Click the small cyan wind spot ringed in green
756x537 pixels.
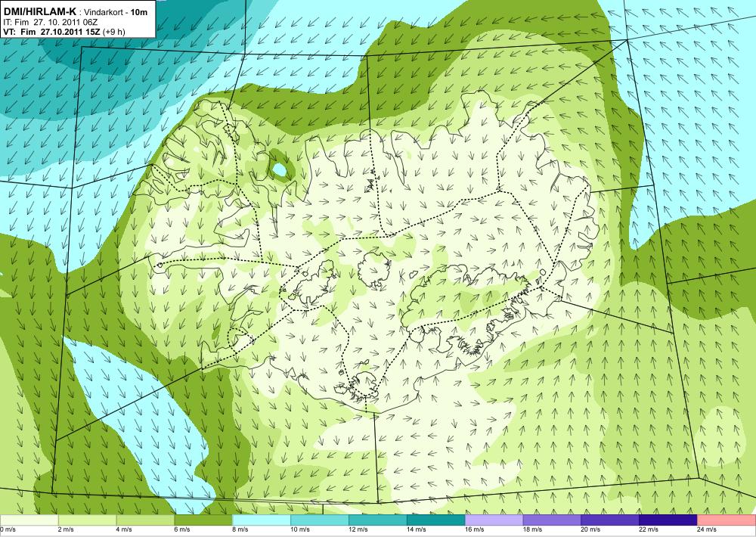[x=279, y=169]
